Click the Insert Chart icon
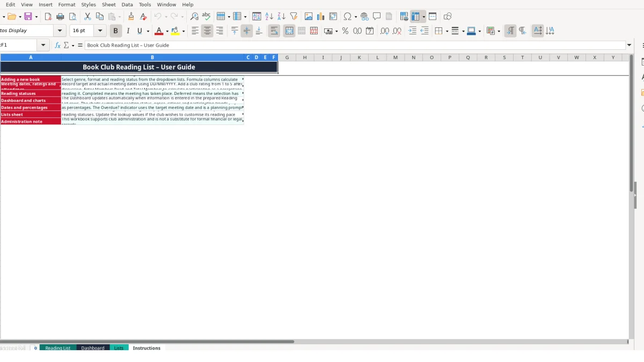 click(x=321, y=17)
